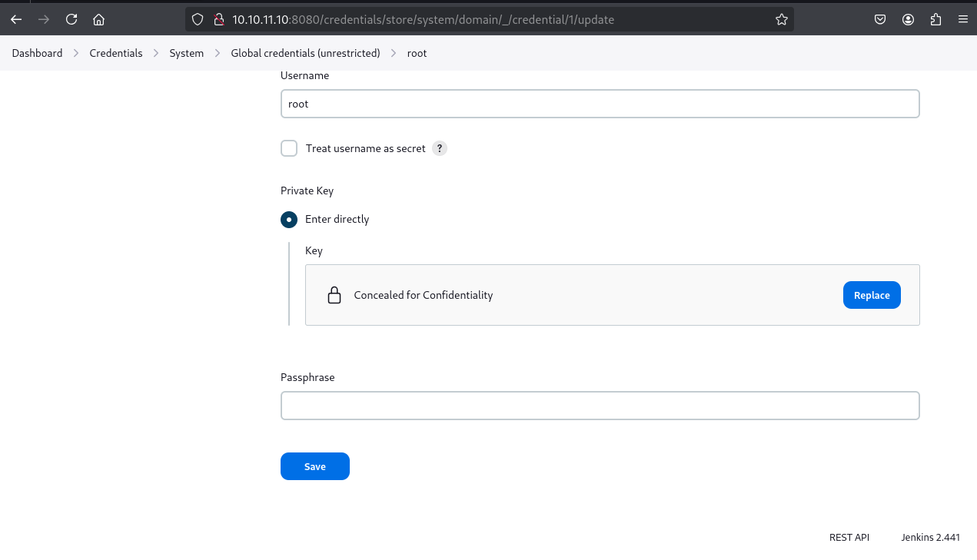Open help for Treat username as secret
Image resolution: width=977 pixels, height=560 pixels.
pos(440,148)
